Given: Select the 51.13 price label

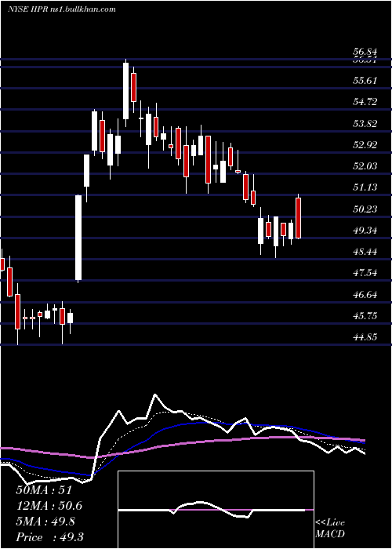Looking at the screenshot, I should (x=365, y=187).
